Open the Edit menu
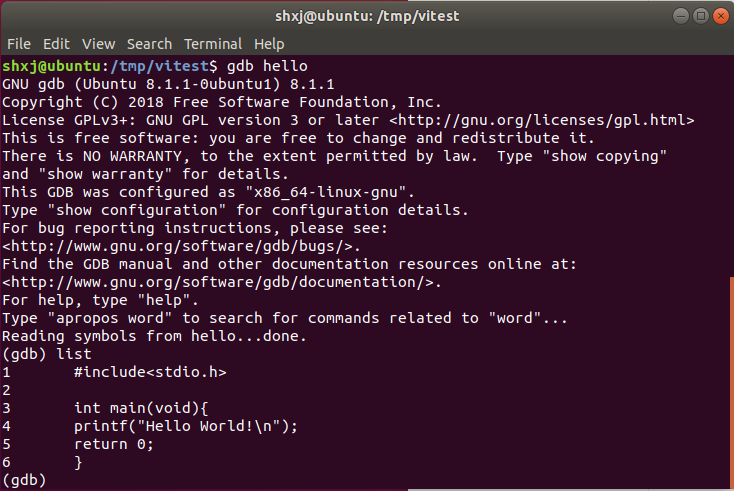734x491 pixels. [x=56, y=44]
